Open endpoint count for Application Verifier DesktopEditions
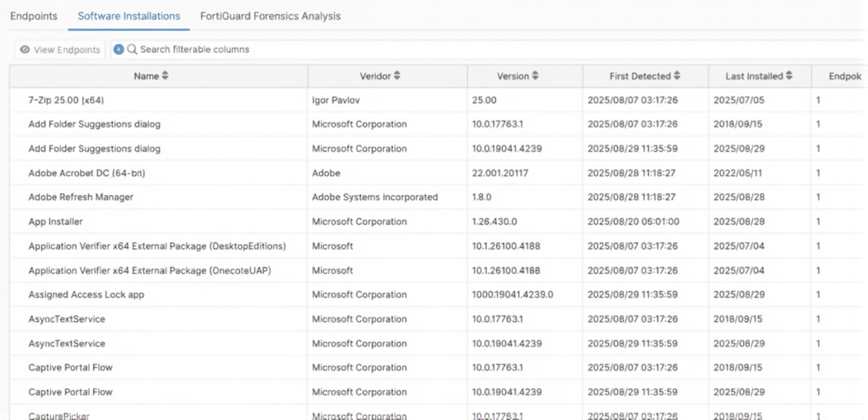The height and width of the screenshot is (420, 868). pos(819,246)
